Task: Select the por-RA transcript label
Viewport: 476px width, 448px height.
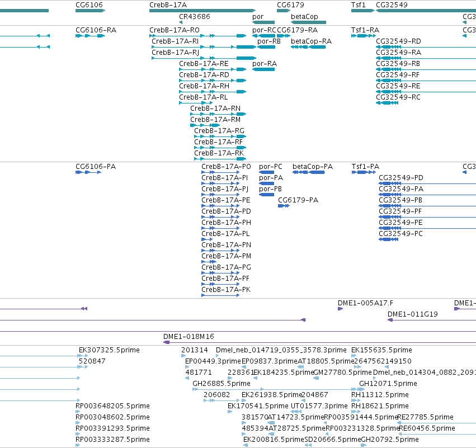Action: tap(265, 64)
